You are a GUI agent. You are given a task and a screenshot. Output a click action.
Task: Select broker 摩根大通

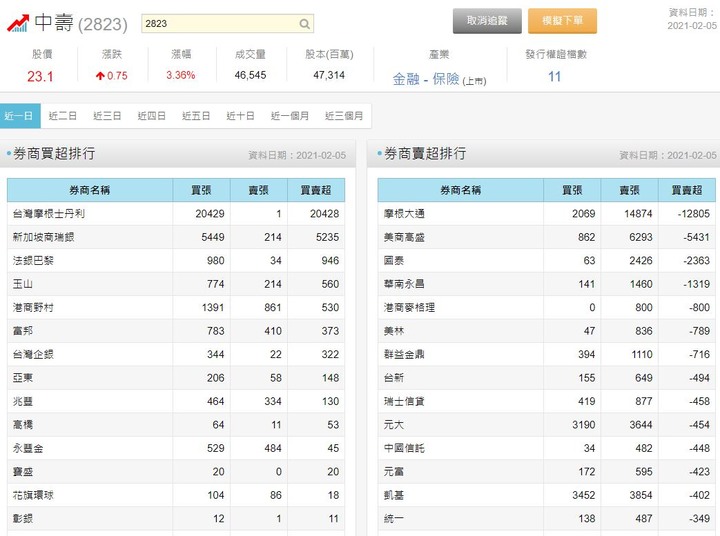pyautogui.click(x=404, y=214)
